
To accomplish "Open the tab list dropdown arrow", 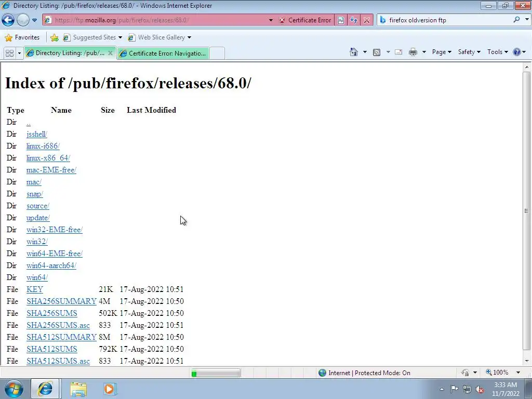I will [x=19, y=53].
